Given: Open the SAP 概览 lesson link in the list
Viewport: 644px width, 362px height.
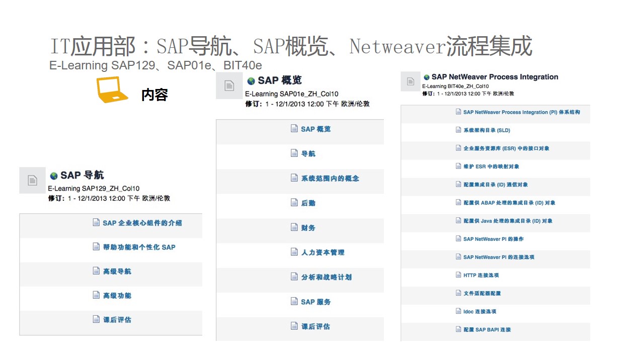Looking at the screenshot, I should tap(316, 129).
